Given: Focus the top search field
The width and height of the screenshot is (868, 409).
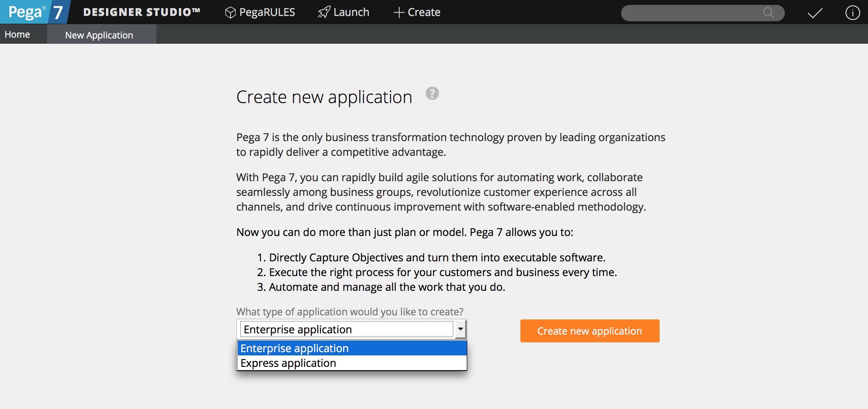Looking at the screenshot, I should [703, 13].
